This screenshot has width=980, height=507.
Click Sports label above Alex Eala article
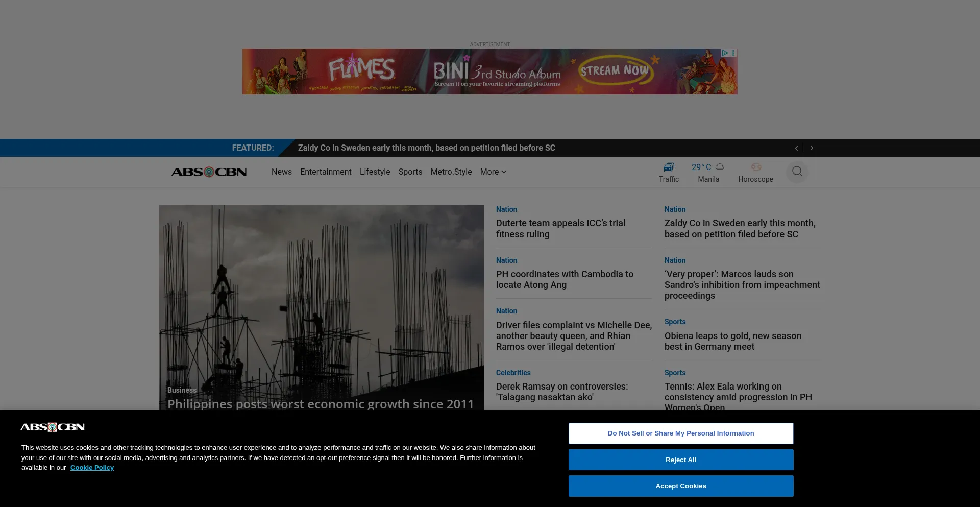pyautogui.click(x=675, y=373)
